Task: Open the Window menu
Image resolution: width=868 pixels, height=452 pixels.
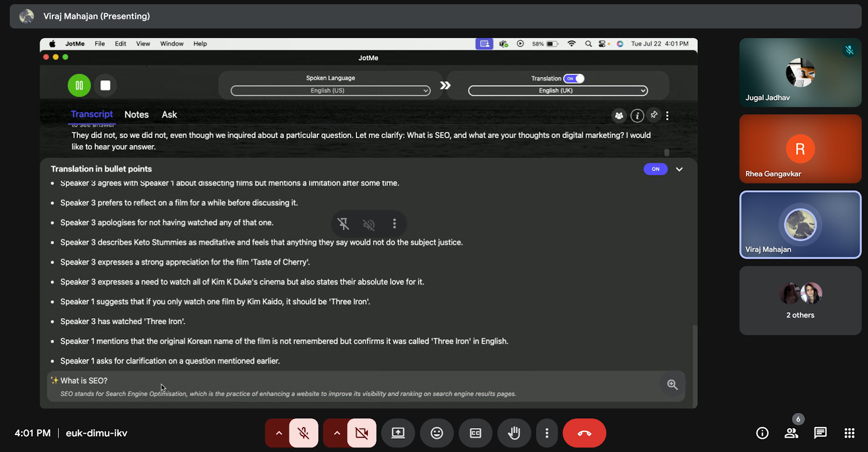Action: [x=172, y=44]
